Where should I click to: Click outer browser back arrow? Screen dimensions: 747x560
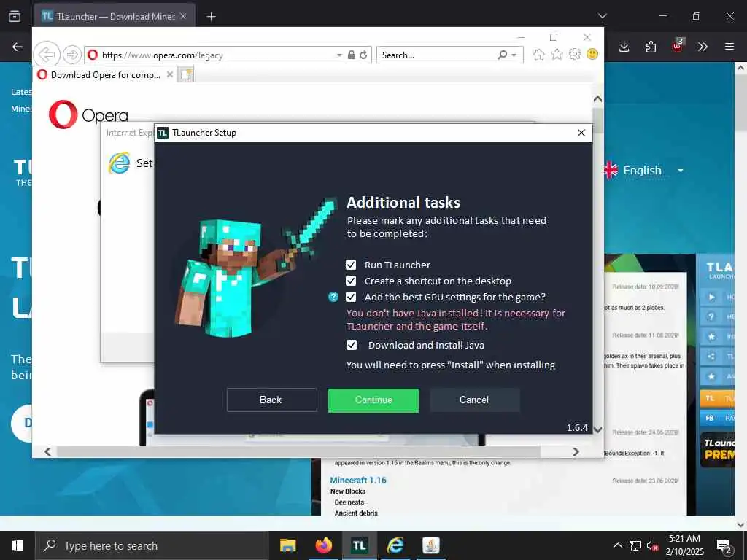tap(18, 47)
